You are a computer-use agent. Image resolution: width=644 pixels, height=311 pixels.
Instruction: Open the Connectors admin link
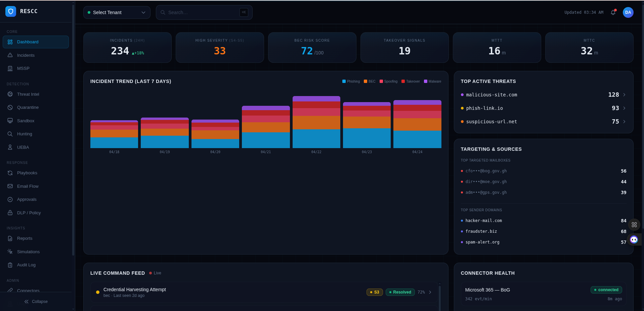pos(28,291)
